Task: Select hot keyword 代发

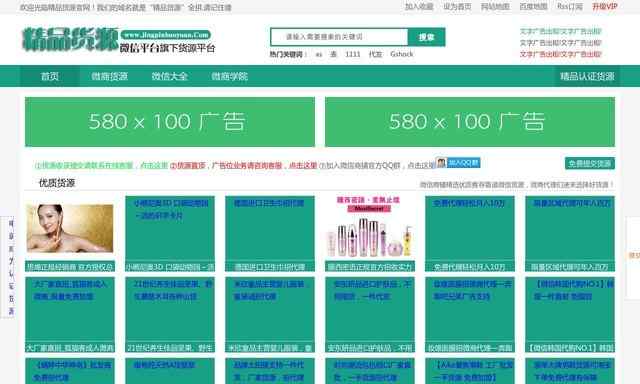Action: click(375, 54)
